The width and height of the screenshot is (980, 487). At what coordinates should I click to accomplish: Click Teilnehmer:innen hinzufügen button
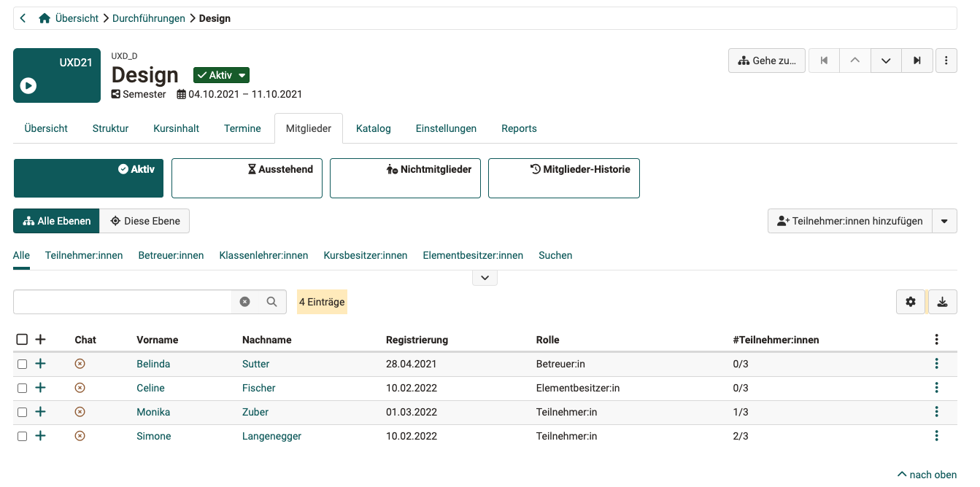pos(850,221)
